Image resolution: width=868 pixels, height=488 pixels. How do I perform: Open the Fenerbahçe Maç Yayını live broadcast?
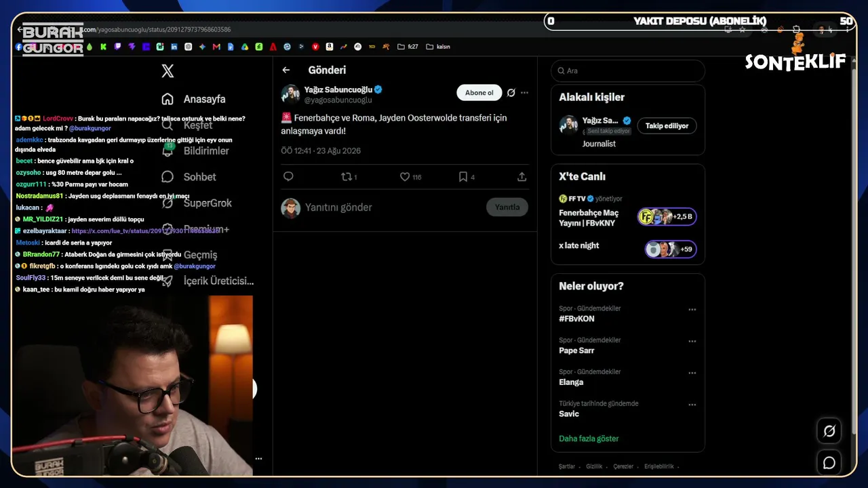pos(589,218)
